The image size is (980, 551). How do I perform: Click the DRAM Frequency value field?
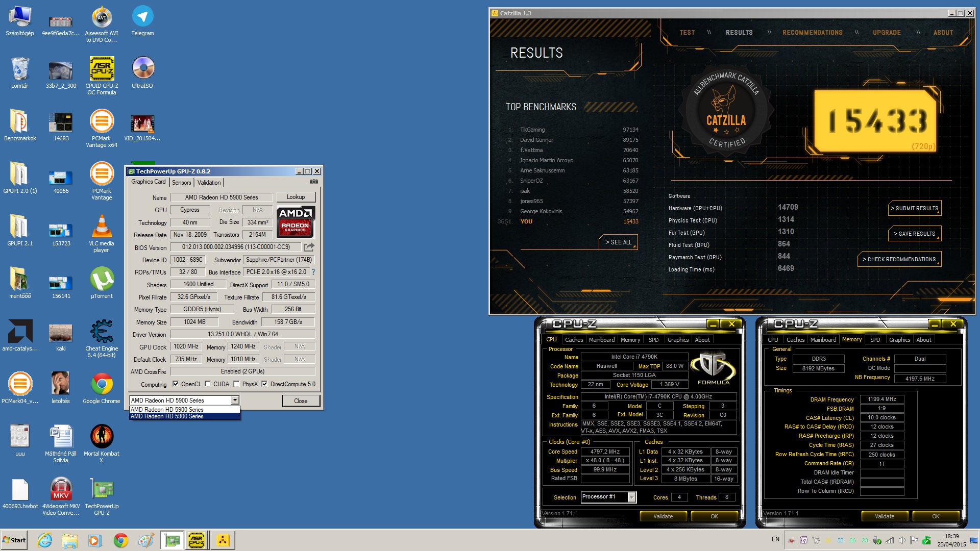click(882, 399)
